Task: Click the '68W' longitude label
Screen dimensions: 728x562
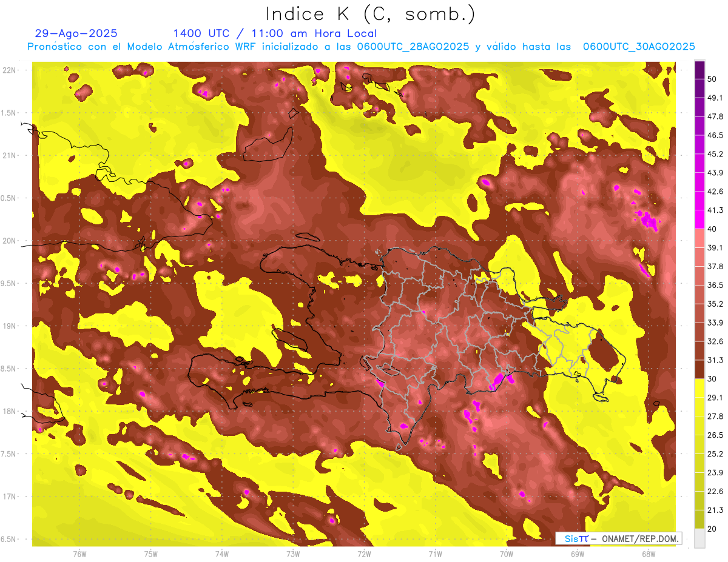Action: tap(649, 554)
